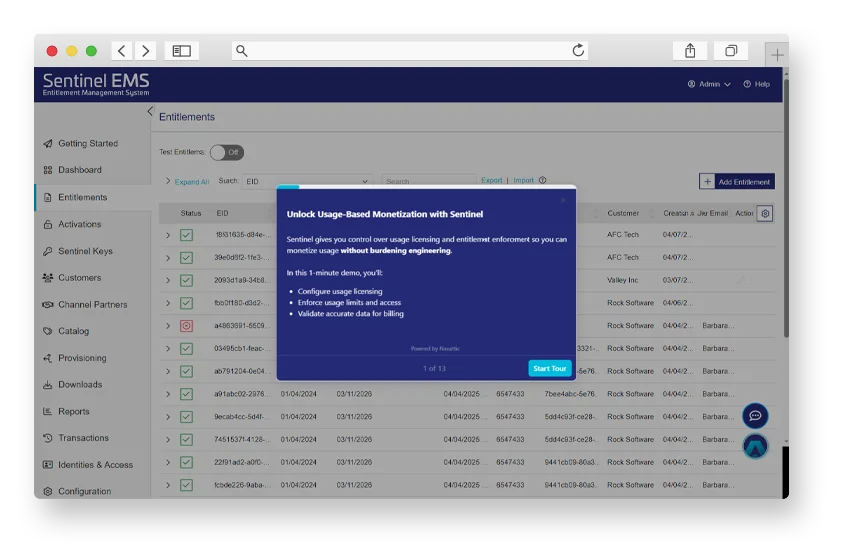Open the browser tabs overview icon
This screenshot has height=550, width=850.
(x=731, y=51)
